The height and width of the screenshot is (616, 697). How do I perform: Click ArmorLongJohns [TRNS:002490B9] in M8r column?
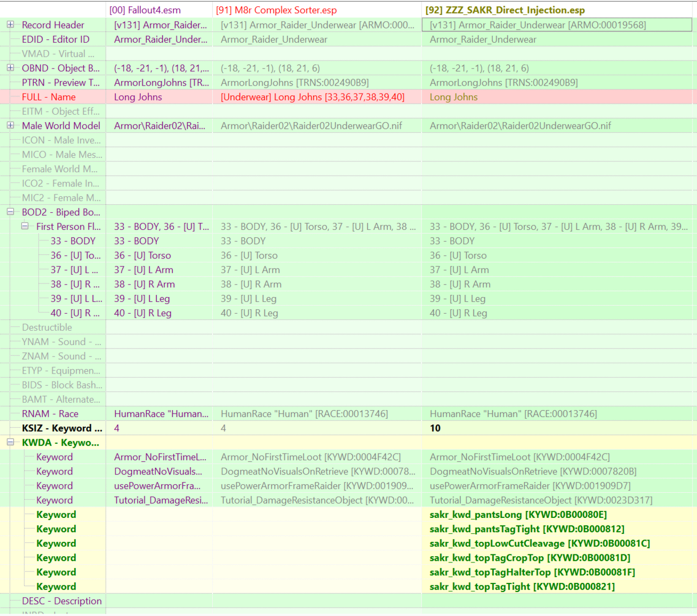pos(294,83)
